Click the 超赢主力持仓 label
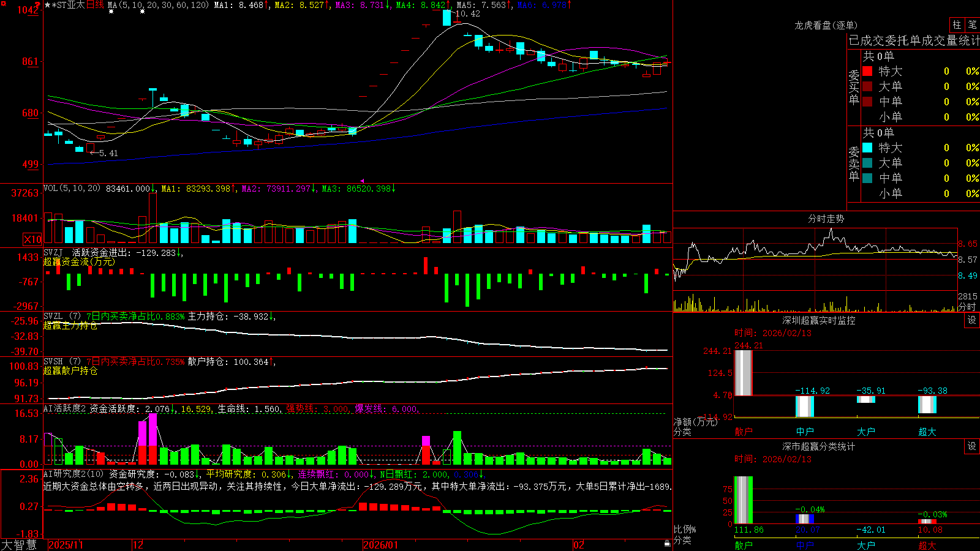980x551 pixels. click(70, 325)
